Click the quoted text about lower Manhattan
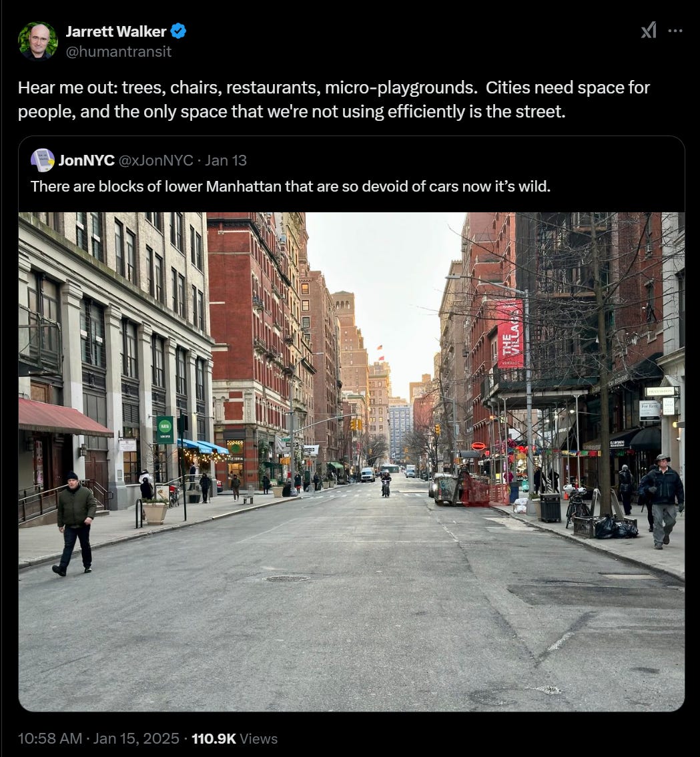The width and height of the screenshot is (700, 757). pos(291,186)
